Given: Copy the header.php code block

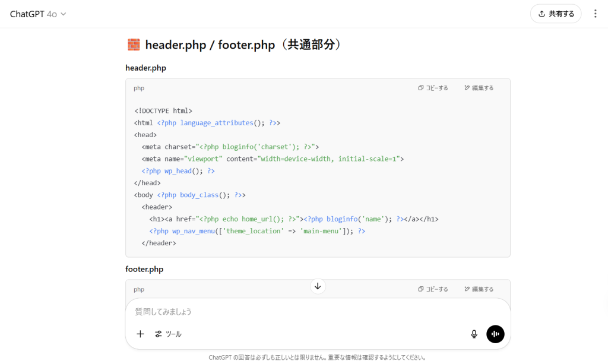Looking at the screenshot, I should pyautogui.click(x=433, y=88).
